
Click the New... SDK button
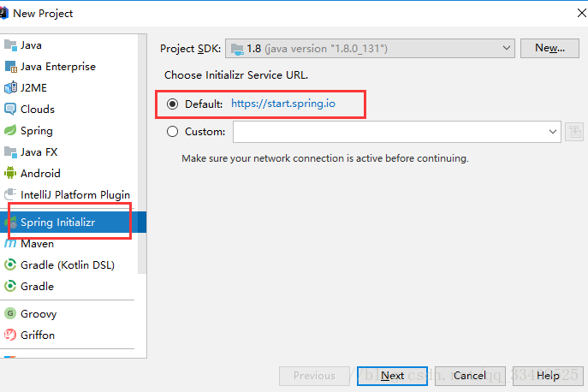[x=549, y=48]
